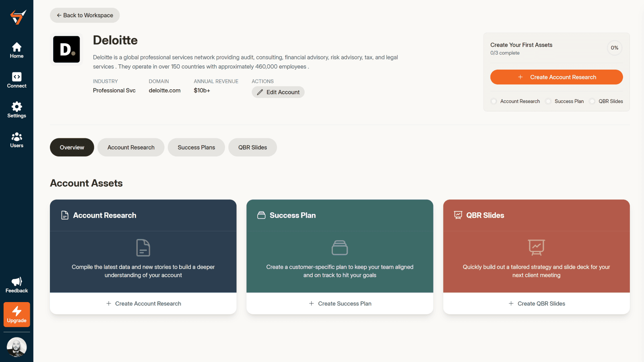Click the Success Plan card header icon
Image resolution: width=644 pixels, height=362 pixels.
point(261,215)
